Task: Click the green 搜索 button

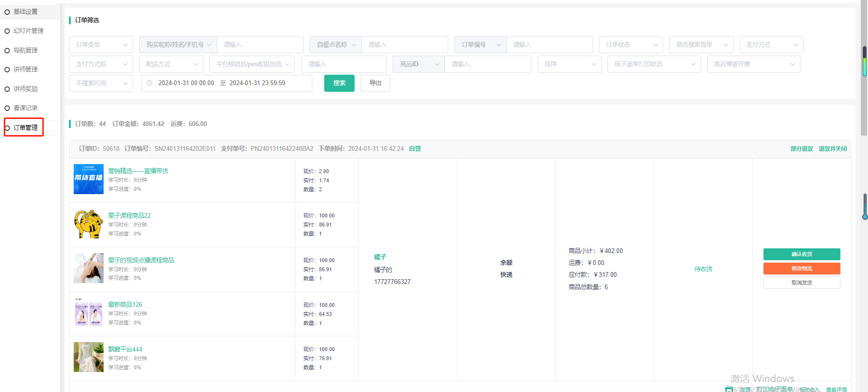Action: click(x=339, y=83)
